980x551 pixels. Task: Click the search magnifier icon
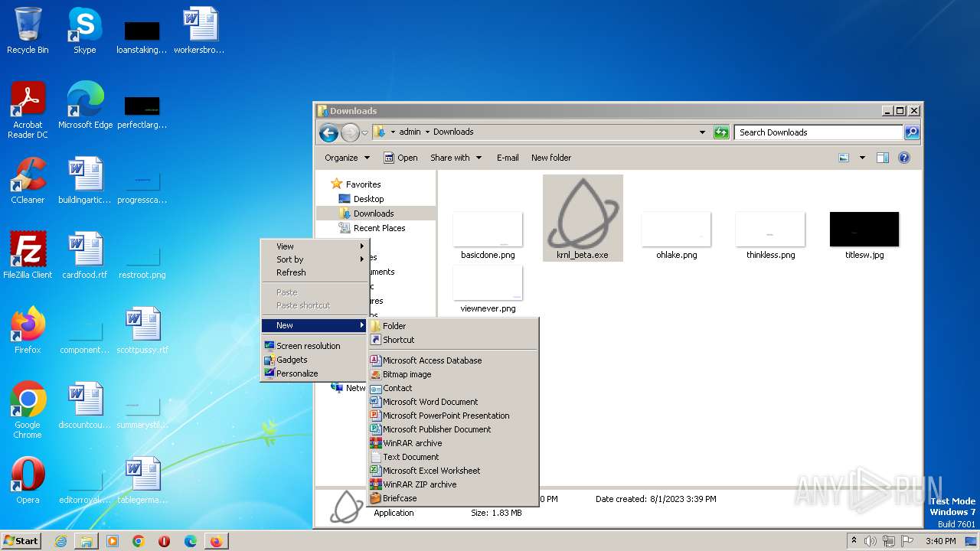(x=911, y=132)
